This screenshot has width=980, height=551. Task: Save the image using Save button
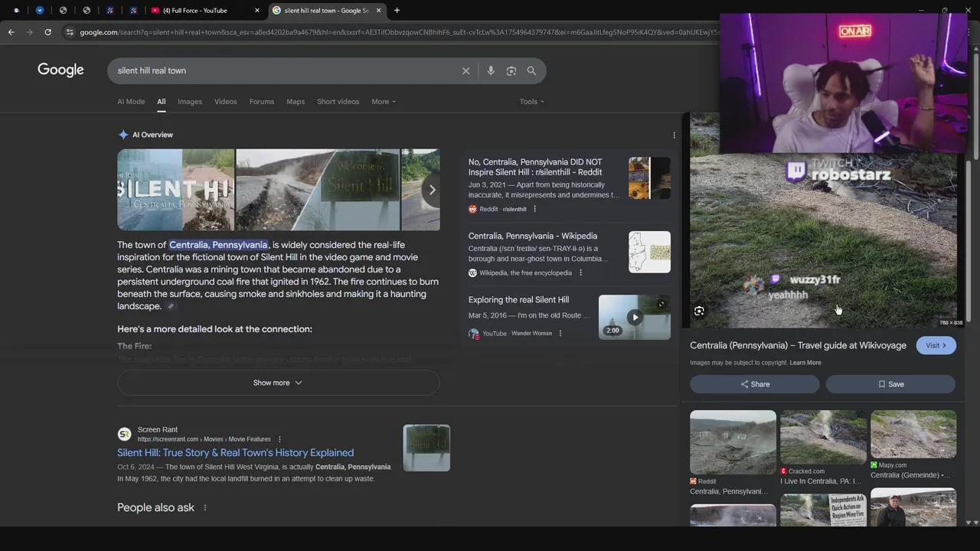point(890,384)
